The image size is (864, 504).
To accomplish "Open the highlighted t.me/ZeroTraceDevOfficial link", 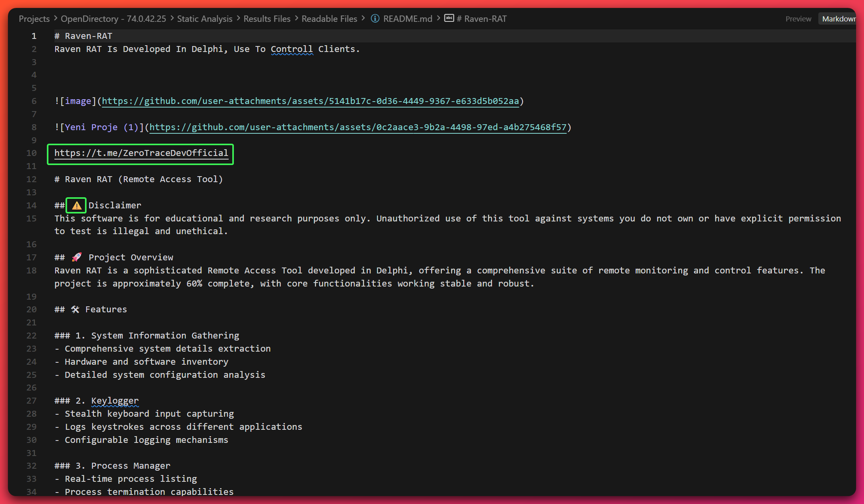I will [x=141, y=153].
